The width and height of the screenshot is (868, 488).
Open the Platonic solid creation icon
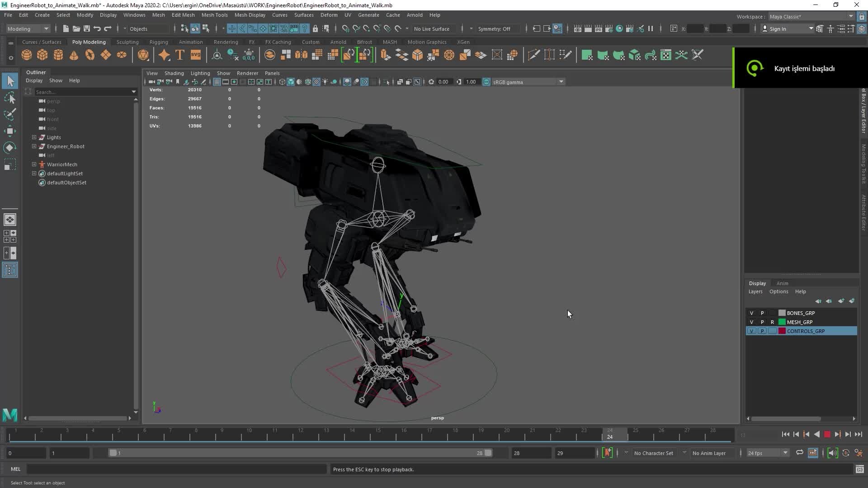(x=144, y=55)
